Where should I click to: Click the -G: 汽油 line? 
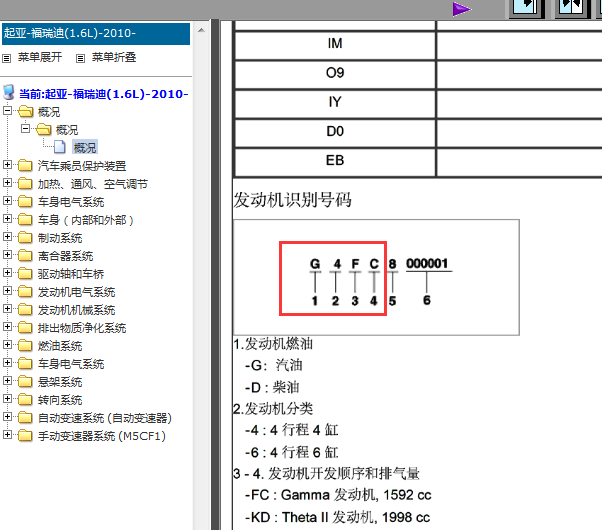coord(274,365)
